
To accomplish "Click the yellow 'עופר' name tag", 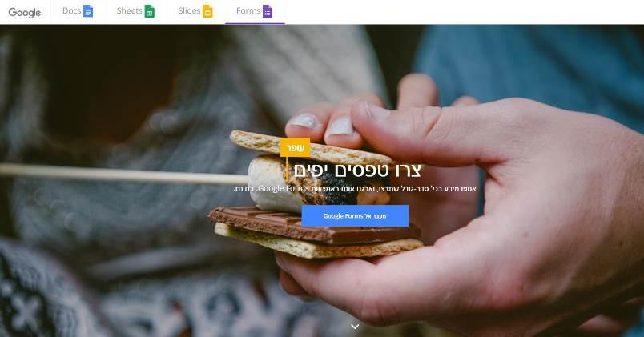I will click(x=295, y=148).
